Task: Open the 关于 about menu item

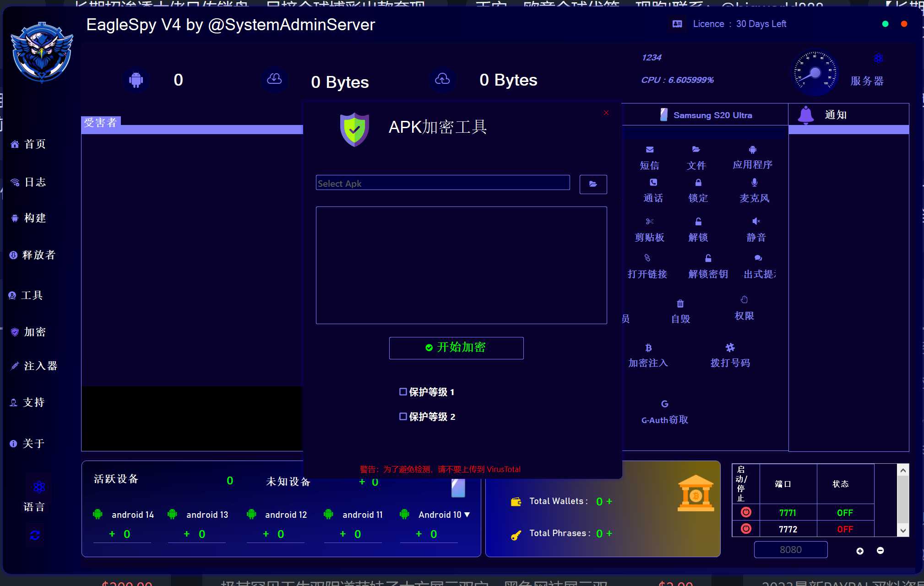Action: coord(27,444)
